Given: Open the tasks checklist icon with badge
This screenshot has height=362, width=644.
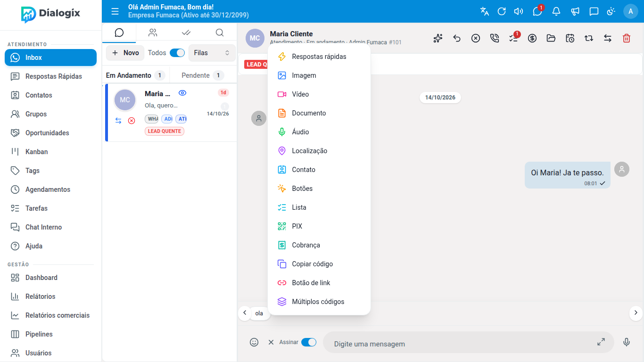Looking at the screenshot, I should (513, 38).
